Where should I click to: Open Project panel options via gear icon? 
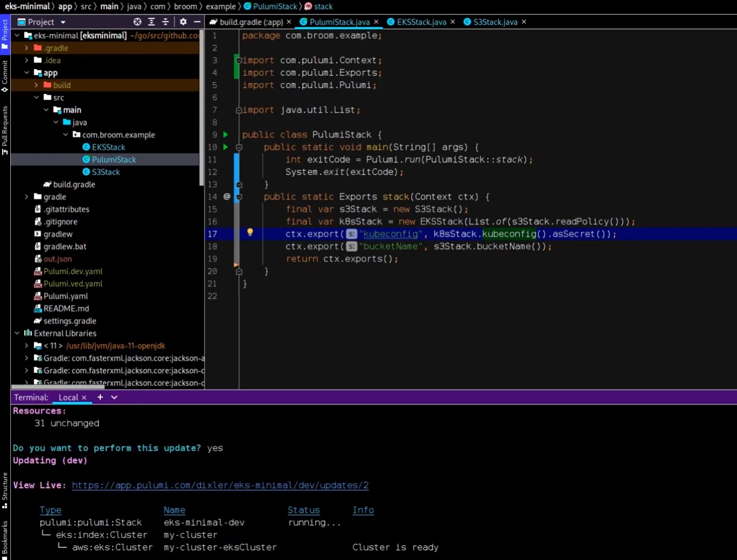(x=183, y=22)
